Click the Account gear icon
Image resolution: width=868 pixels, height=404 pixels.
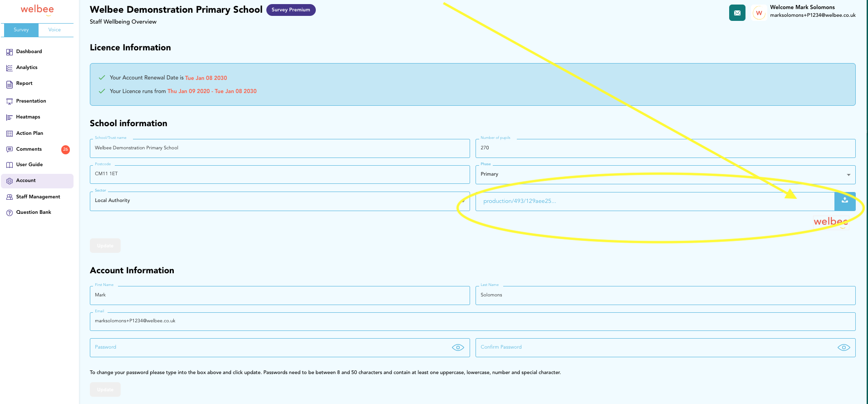[10, 181]
